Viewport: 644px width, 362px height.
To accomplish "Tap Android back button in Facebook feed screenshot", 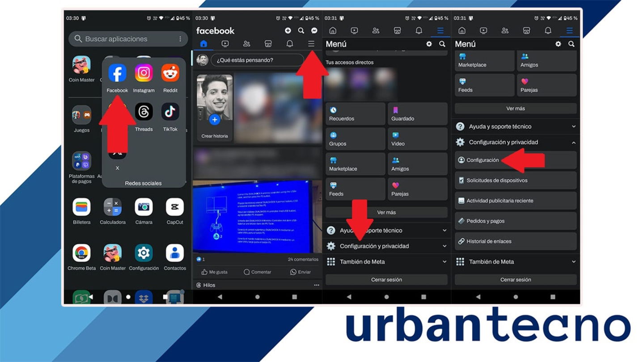I will pyautogui.click(x=220, y=297).
